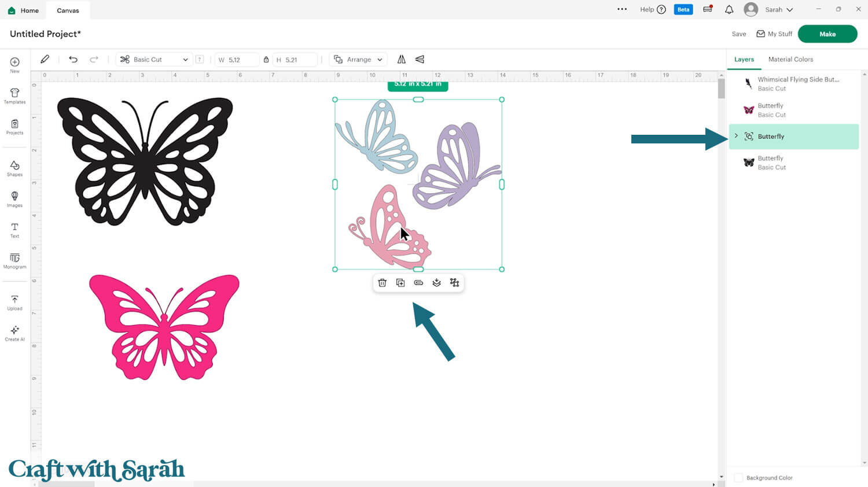Click the Ungroup icon below selection
868x487 pixels.
[x=455, y=283]
